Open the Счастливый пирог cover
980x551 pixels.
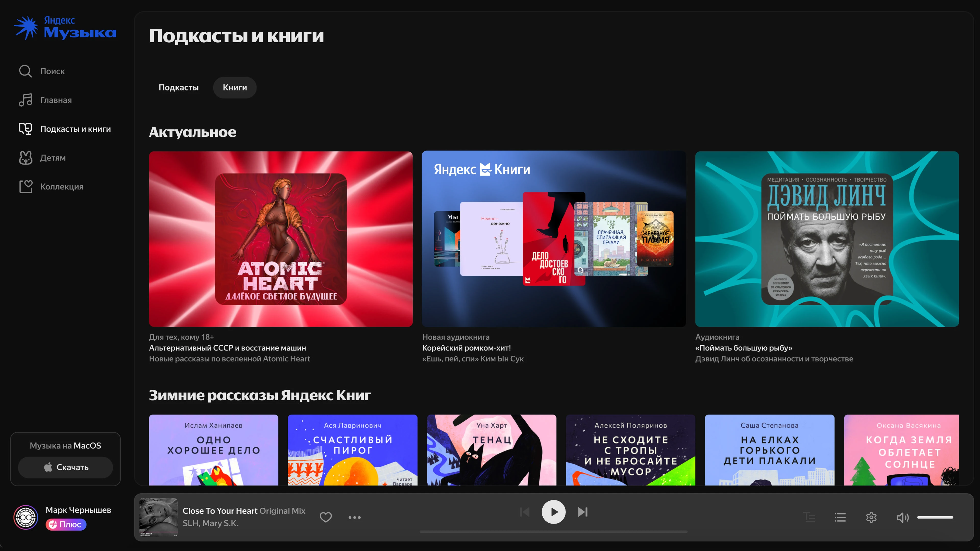coord(353,450)
